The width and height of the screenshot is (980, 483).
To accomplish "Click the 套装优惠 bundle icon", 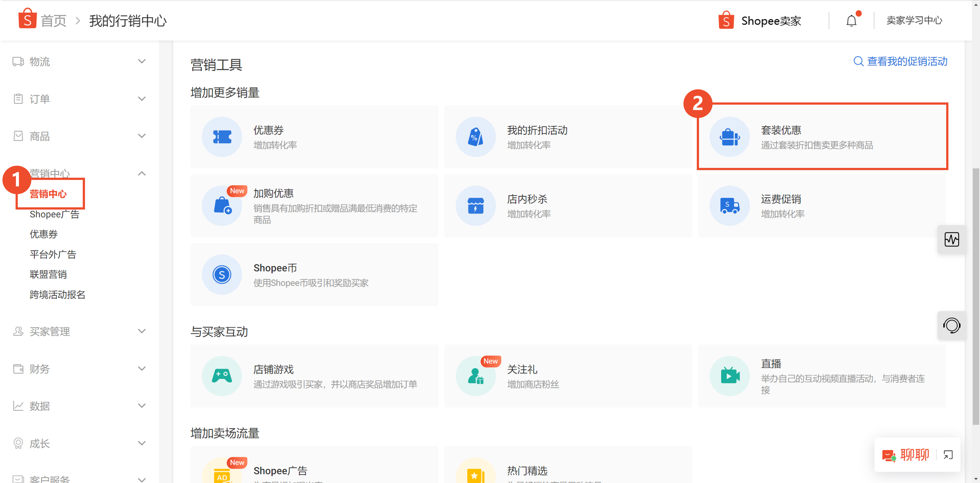I will 729,137.
